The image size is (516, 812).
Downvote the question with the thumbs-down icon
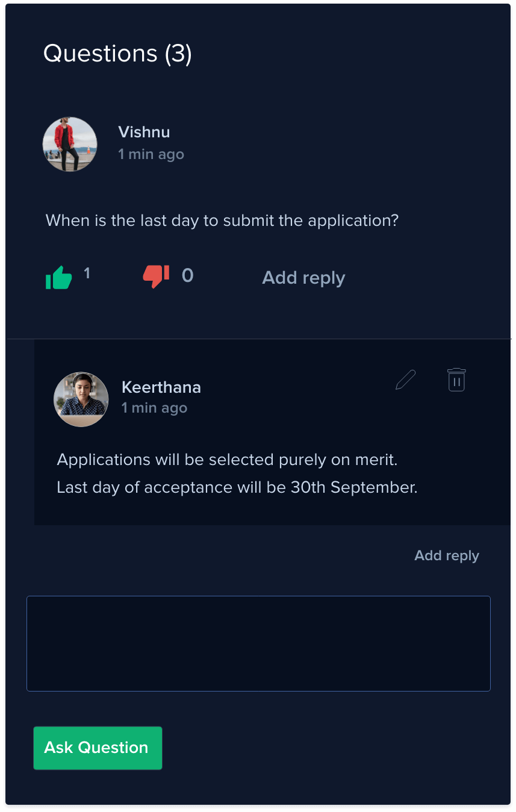156,276
